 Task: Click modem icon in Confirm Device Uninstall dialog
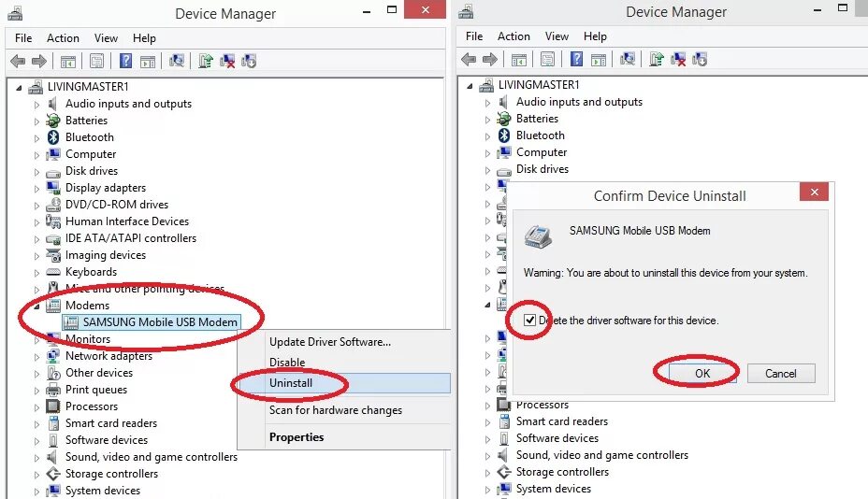538,236
